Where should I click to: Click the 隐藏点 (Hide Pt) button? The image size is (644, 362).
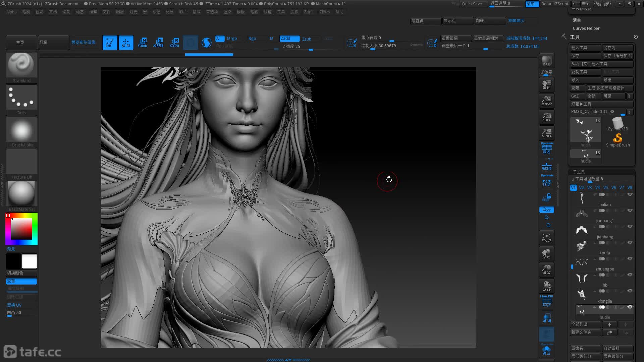pyautogui.click(x=425, y=21)
